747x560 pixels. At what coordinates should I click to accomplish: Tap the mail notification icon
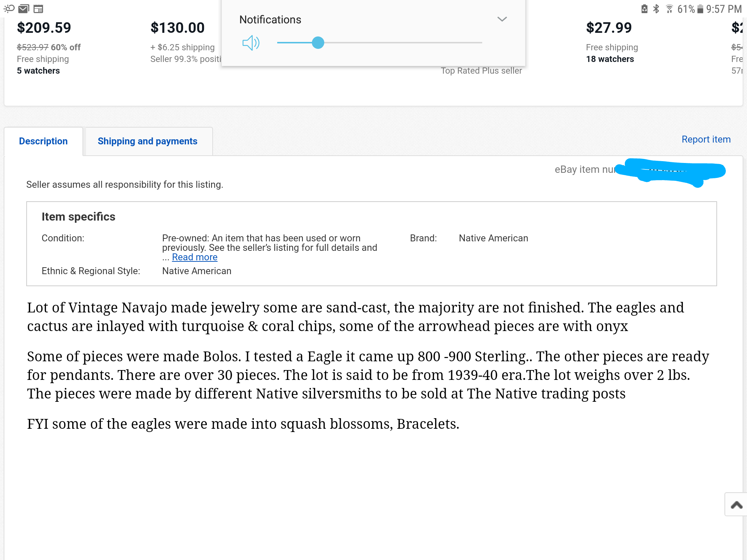pos(24,8)
